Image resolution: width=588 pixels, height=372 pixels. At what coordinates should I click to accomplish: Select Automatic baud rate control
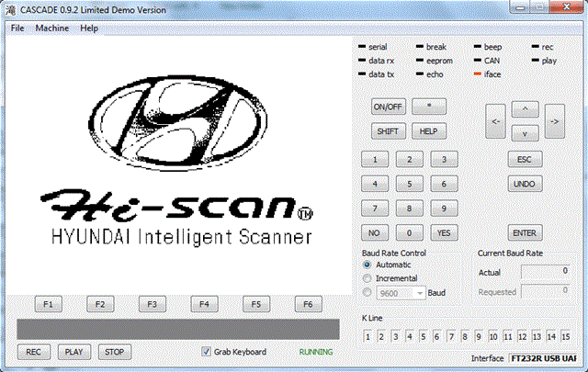pos(367,265)
